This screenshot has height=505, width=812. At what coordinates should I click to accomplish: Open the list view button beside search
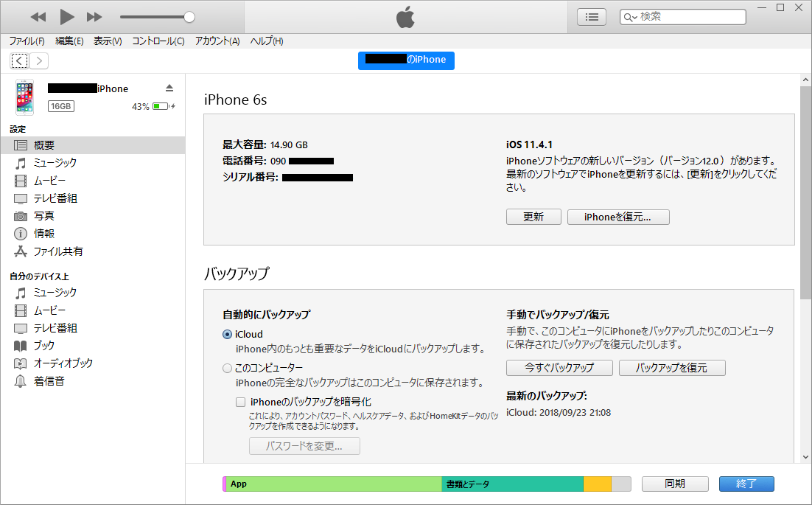click(x=592, y=17)
